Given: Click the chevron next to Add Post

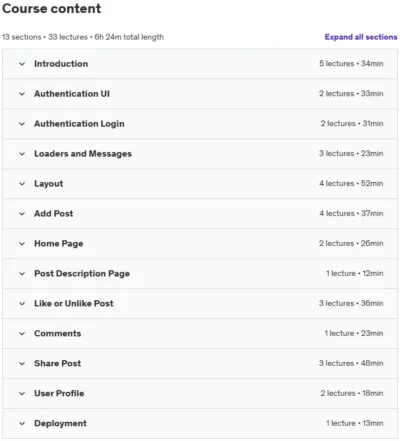Looking at the screenshot, I should 22,214.
